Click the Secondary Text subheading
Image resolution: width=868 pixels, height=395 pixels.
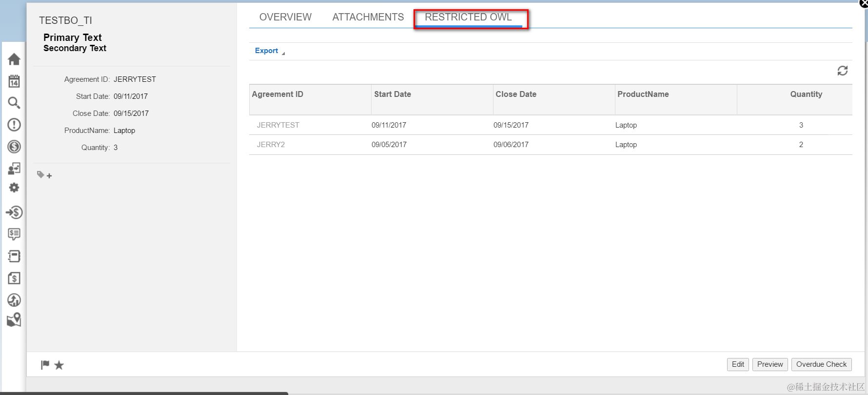click(x=75, y=48)
